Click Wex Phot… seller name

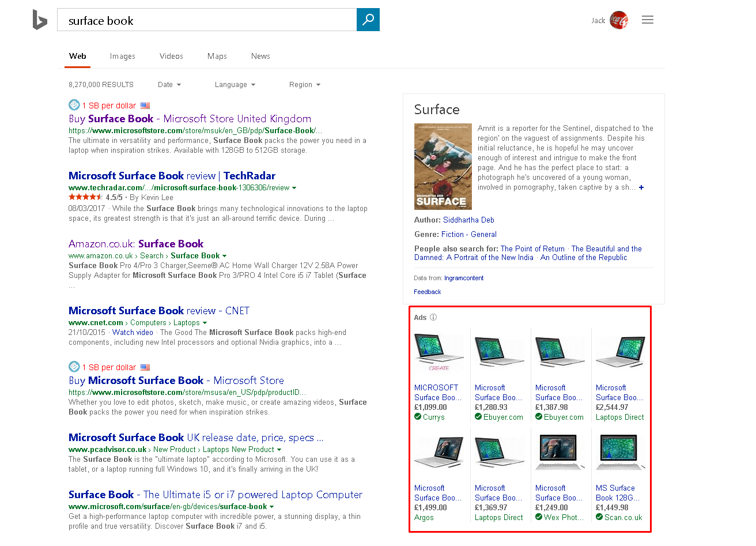tap(564, 518)
